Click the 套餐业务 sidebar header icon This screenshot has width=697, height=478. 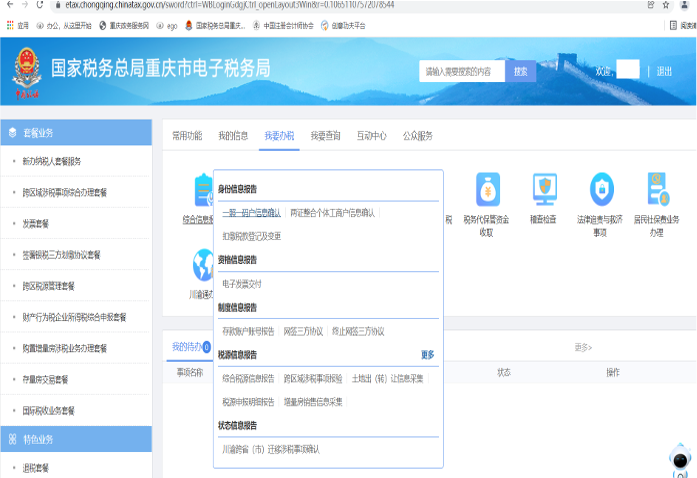click(12, 133)
